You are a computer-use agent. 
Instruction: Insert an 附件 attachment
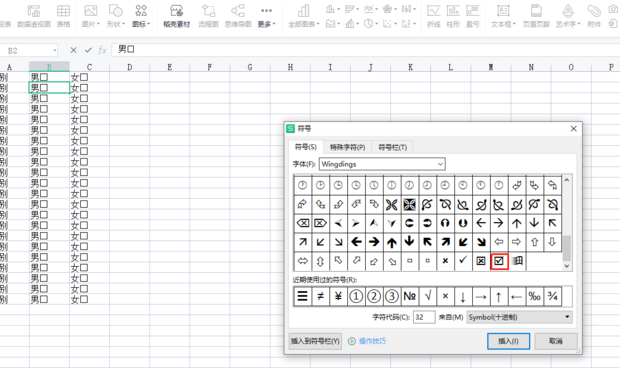(x=594, y=16)
